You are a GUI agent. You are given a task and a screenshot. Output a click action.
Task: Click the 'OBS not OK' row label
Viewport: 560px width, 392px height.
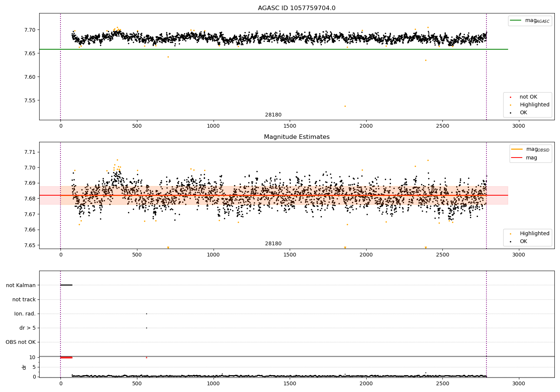click(21, 342)
